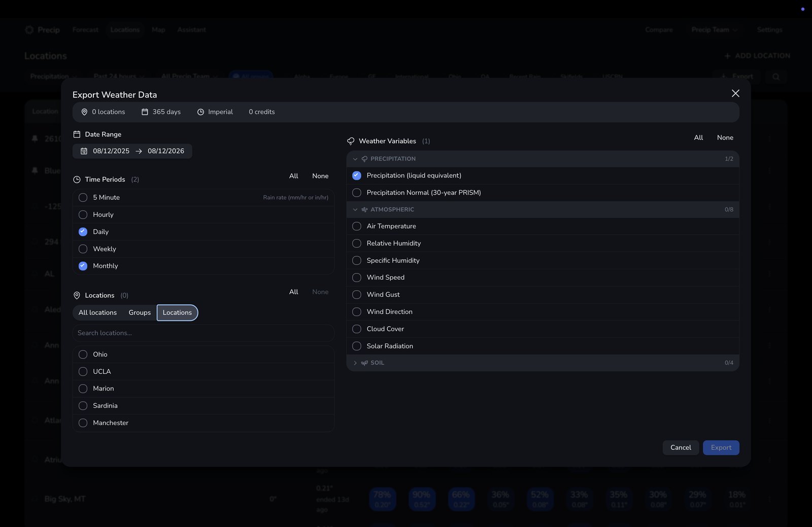The width and height of the screenshot is (812, 527).
Task: Enable the Weekly time period
Action: 83,249
